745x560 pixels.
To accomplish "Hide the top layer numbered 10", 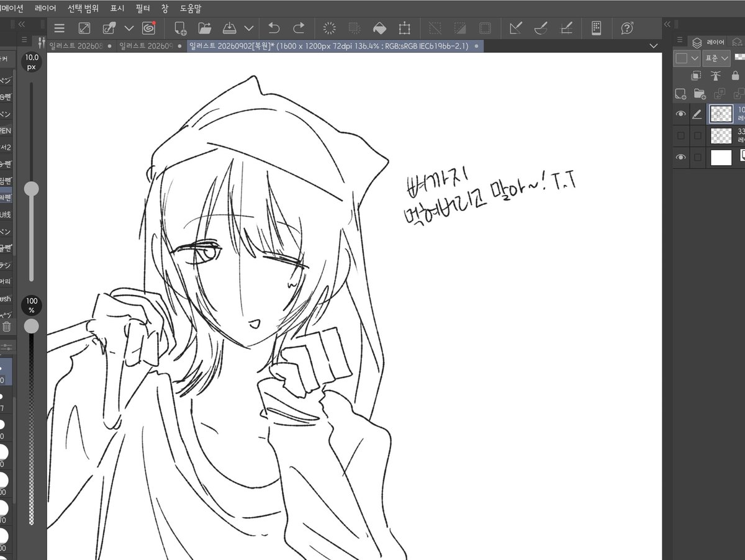I will 681,114.
